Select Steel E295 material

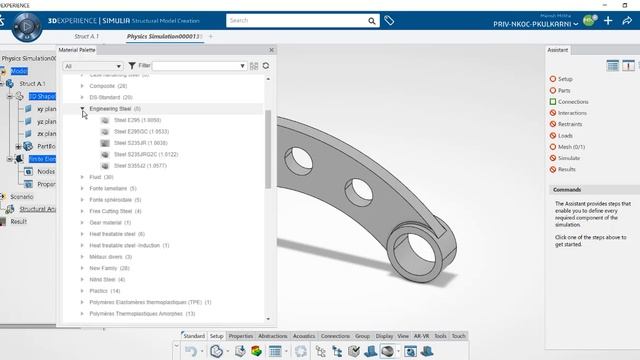click(138, 120)
